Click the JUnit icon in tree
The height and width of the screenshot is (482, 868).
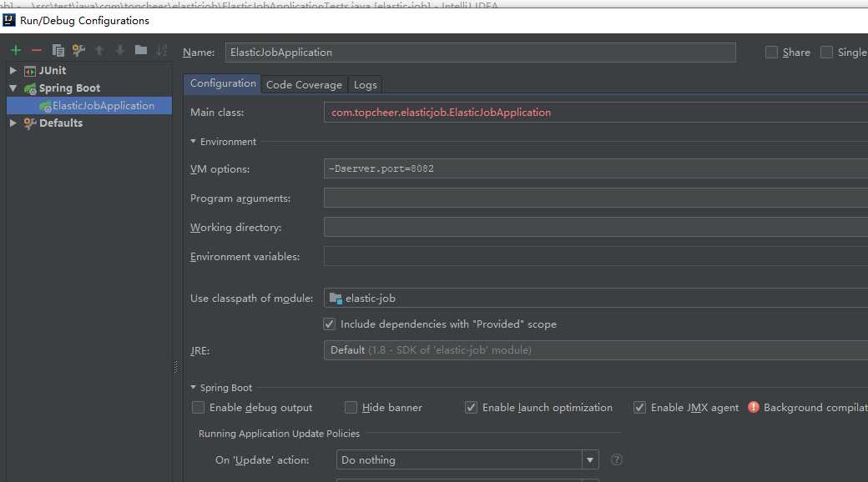(30, 71)
